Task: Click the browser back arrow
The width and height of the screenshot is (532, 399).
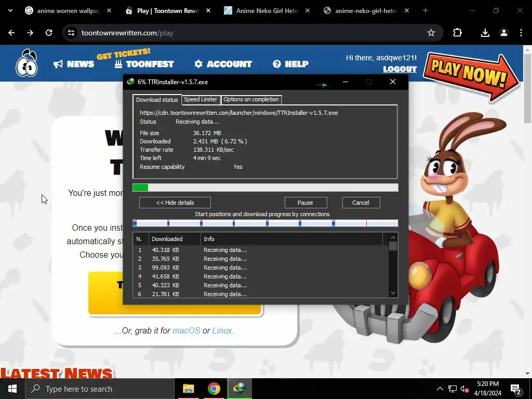Action: click(11, 33)
